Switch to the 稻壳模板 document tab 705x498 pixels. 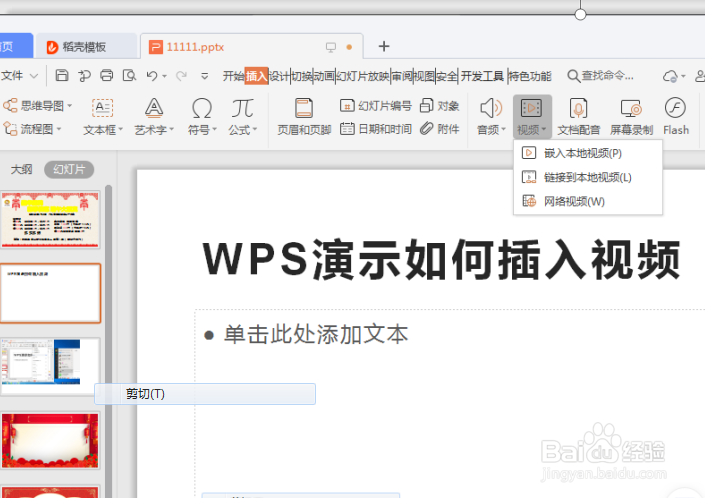(86, 46)
